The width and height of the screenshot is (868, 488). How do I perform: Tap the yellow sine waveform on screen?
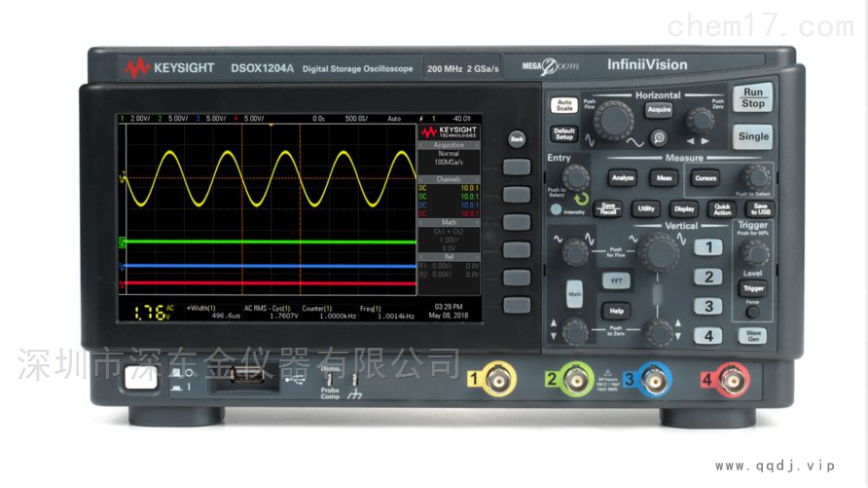pyautogui.click(x=271, y=178)
